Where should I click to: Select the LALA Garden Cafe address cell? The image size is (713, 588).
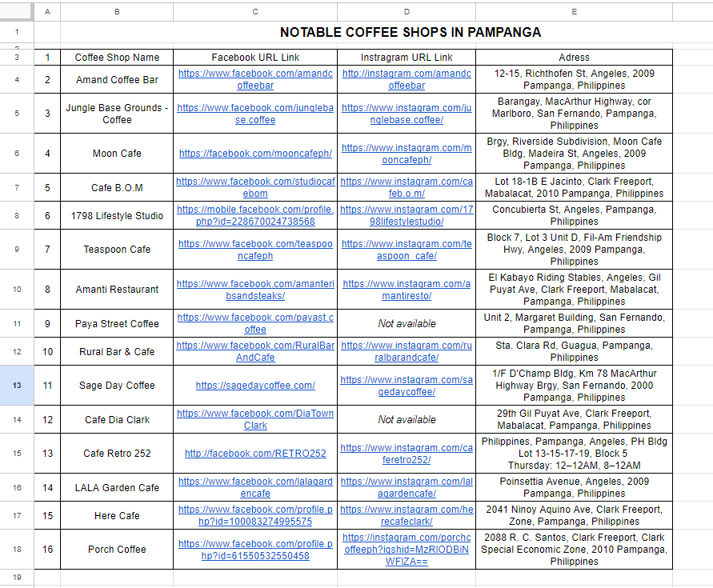574,487
